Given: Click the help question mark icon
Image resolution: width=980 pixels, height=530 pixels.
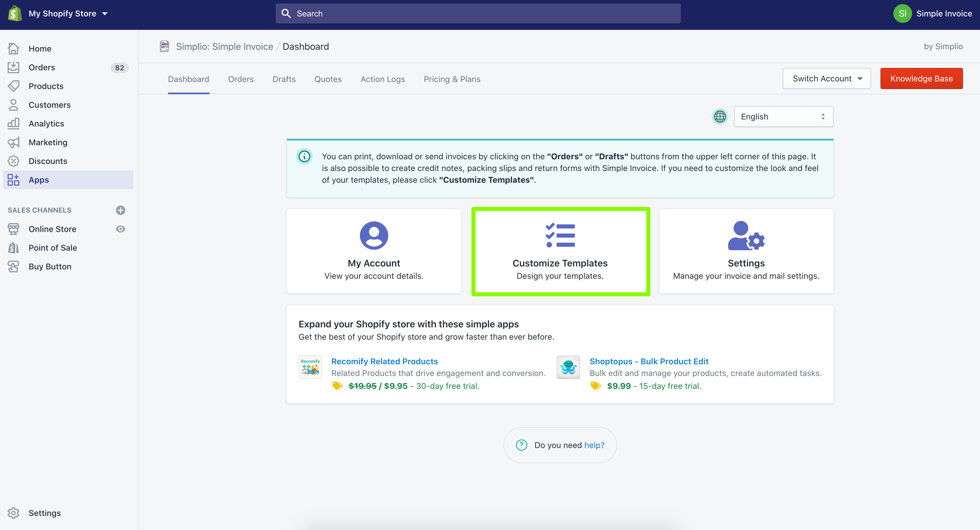Looking at the screenshot, I should (x=521, y=445).
